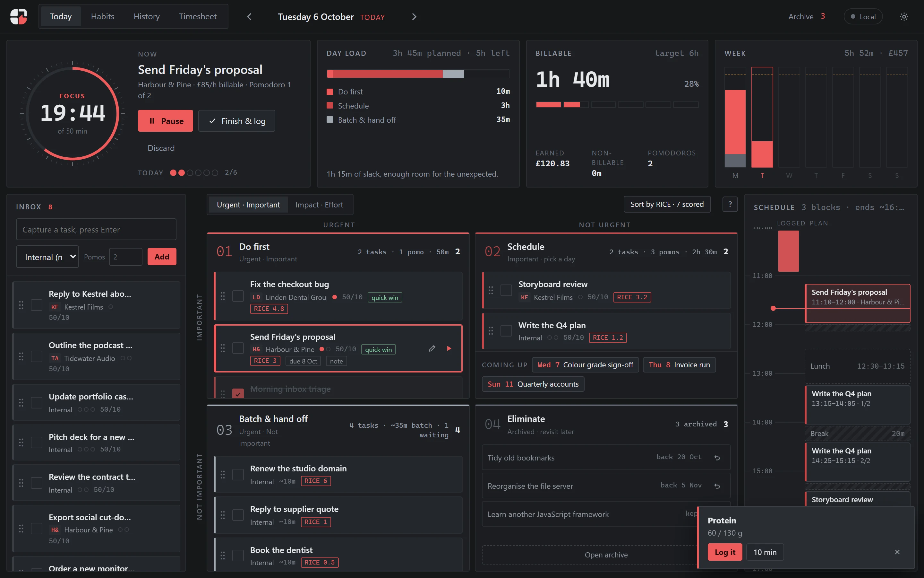Click the Pomos number field
The width and height of the screenshot is (924, 578).
coord(126,257)
